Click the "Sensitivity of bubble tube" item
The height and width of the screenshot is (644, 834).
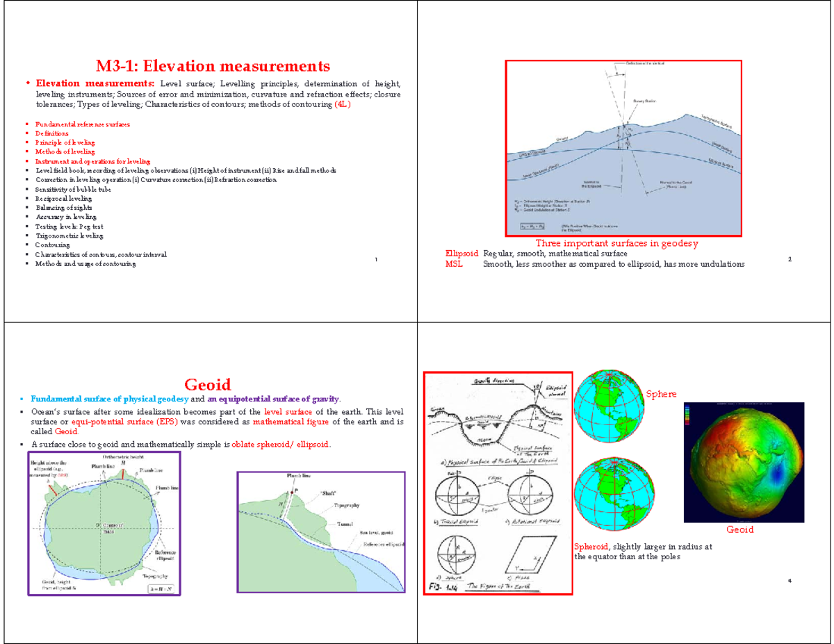(74, 188)
